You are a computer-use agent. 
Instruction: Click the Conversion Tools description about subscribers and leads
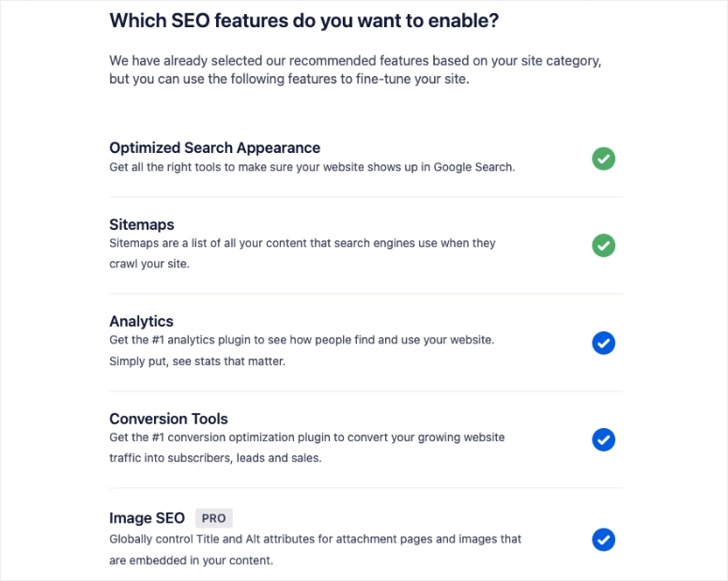[x=306, y=448]
